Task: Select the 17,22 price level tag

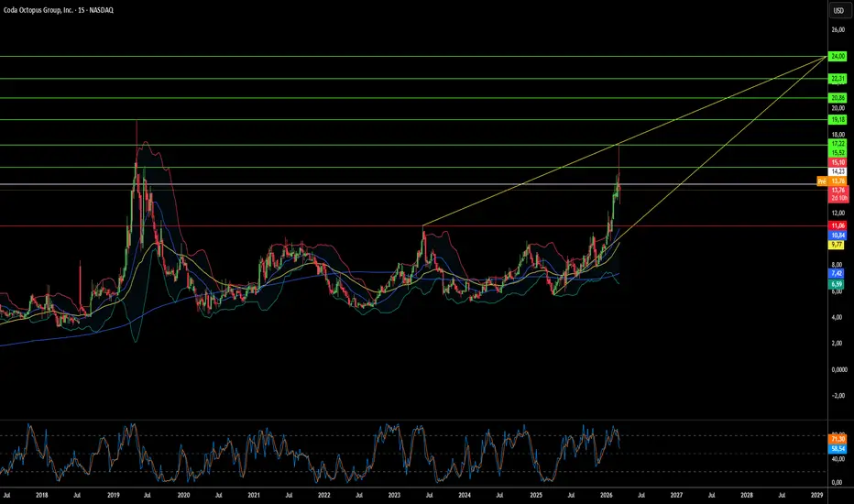Action: (838, 144)
